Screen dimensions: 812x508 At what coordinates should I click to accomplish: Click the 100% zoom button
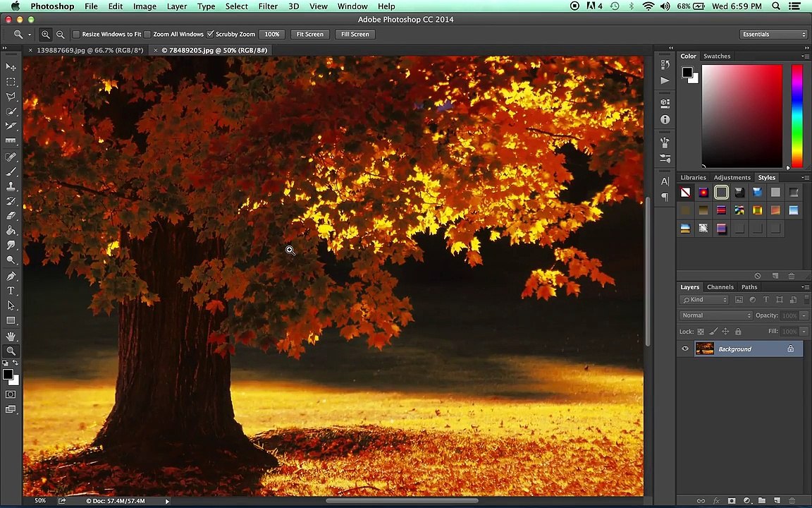click(272, 34)
